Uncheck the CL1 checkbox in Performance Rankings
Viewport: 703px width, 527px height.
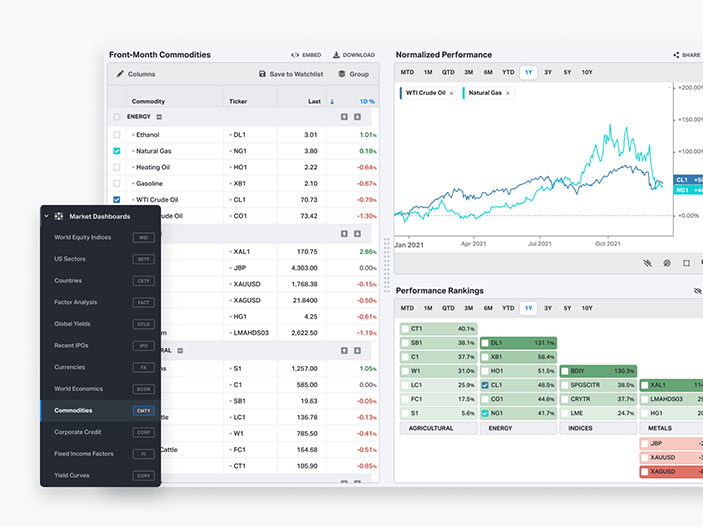coord(485,385)
